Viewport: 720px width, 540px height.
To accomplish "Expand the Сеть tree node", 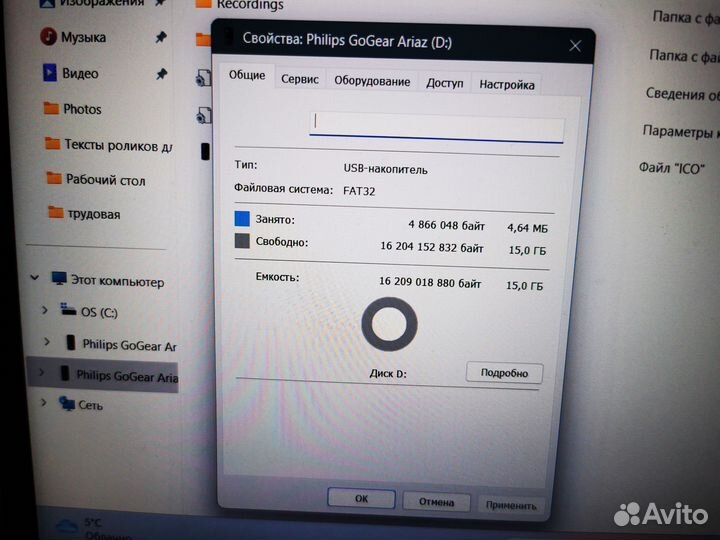I will click(x=42, y=403).
